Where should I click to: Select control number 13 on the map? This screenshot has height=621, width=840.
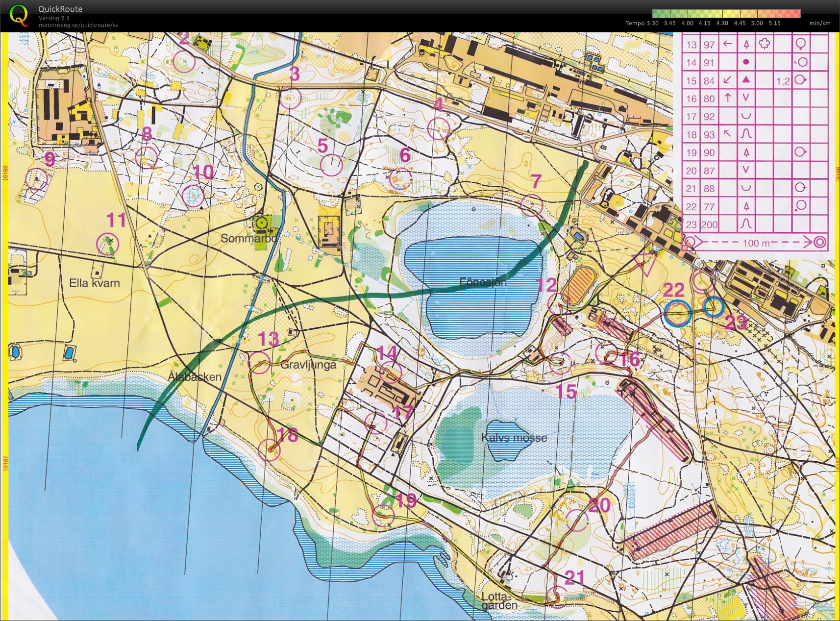[269, 338]
